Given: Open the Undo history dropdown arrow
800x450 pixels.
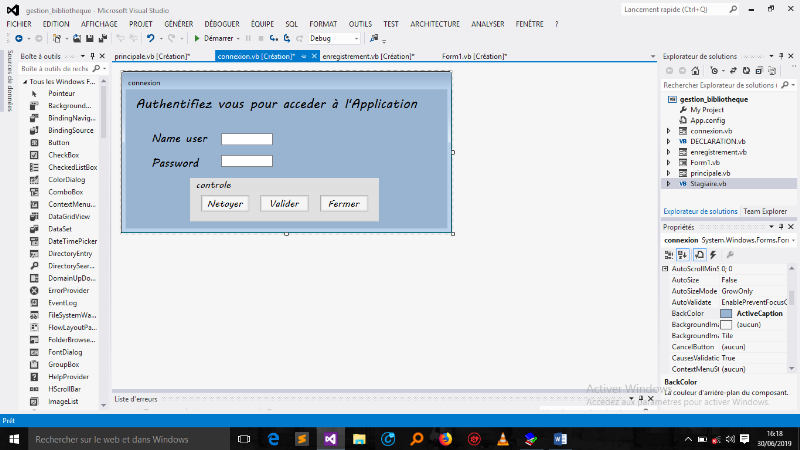Looking at the screenshot, I should coord(161,39).
